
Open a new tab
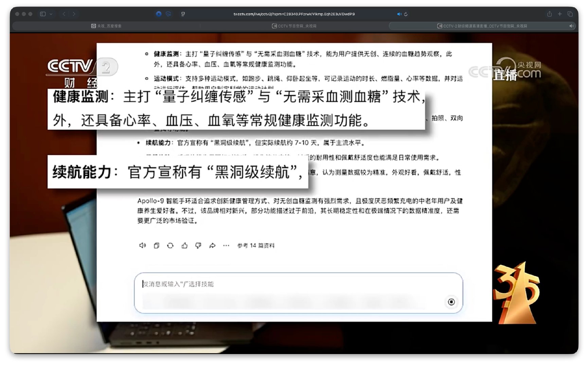[560, 14]
